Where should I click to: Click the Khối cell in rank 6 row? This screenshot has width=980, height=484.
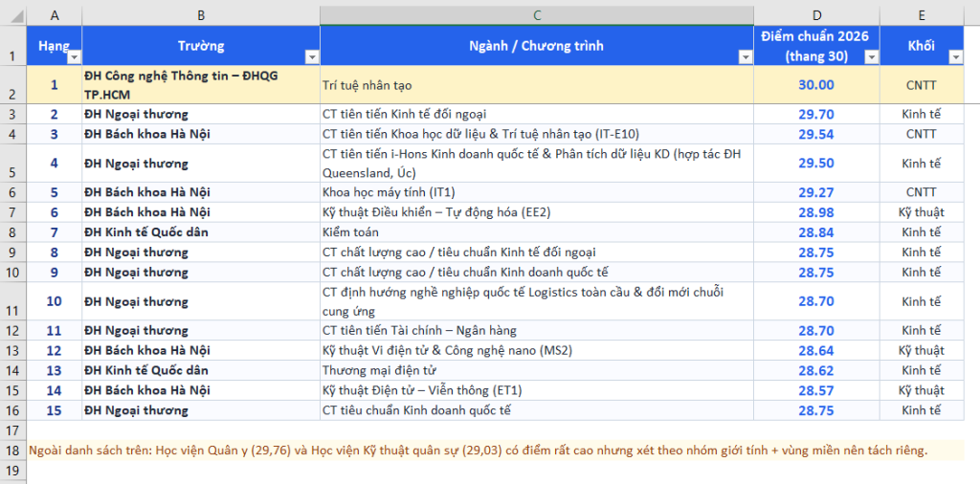pos(922,212)
